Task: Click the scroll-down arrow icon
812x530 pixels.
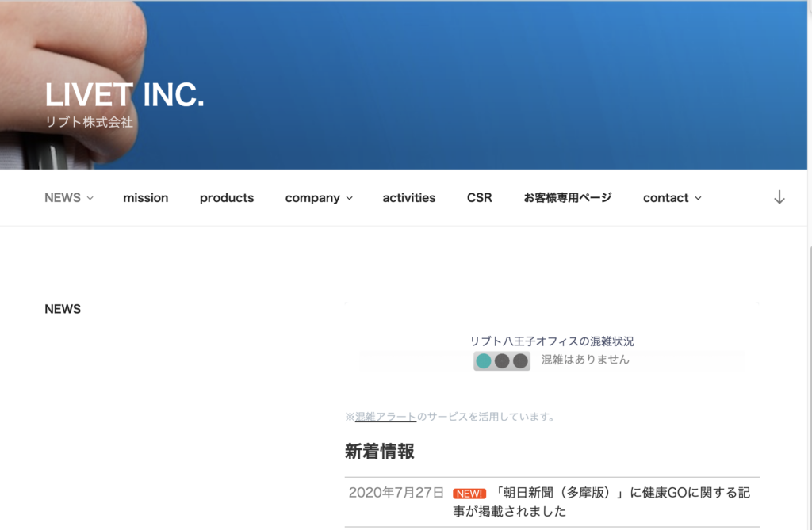Action: (779, 197)
